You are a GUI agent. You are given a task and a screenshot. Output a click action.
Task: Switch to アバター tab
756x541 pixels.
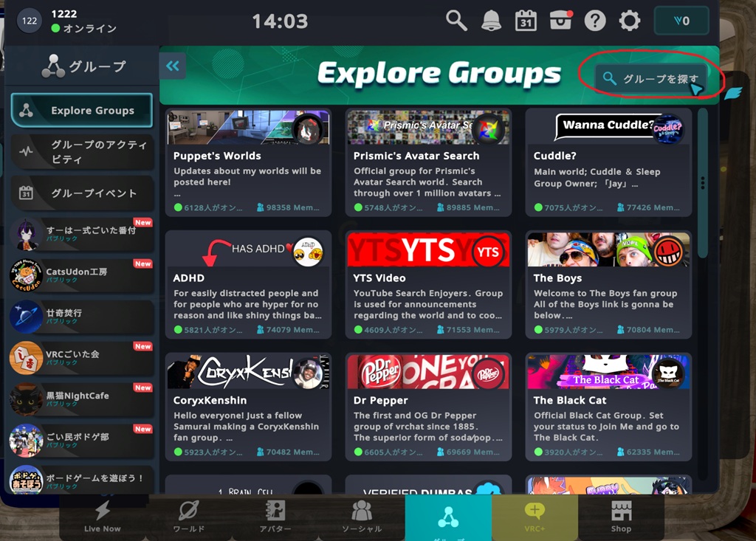275,517
